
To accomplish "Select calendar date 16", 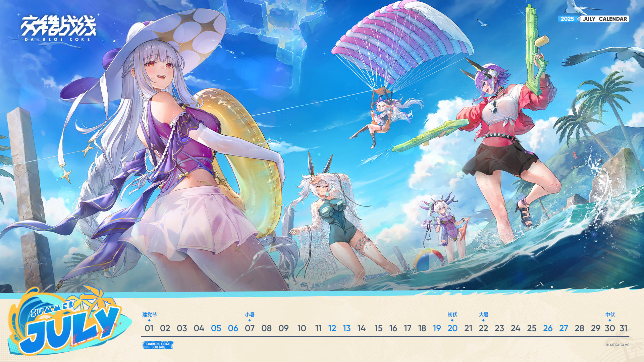I will [393, 328].
